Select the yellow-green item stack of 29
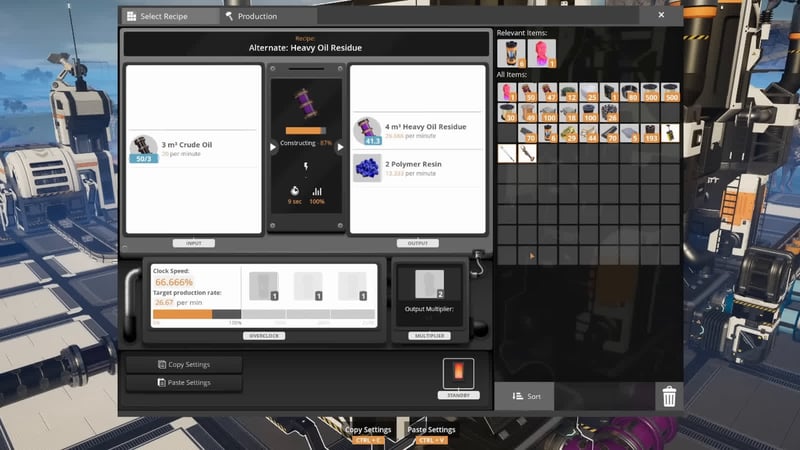 (568, 133)
